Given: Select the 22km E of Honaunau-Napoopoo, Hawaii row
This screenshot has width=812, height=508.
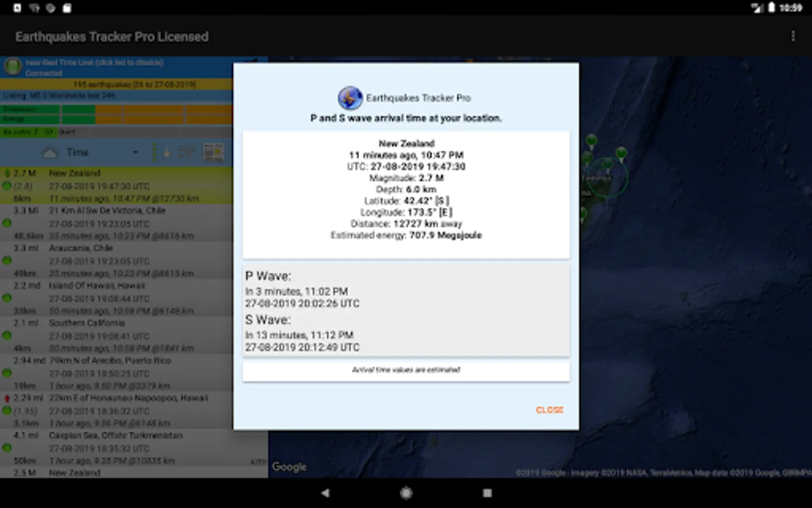Looking at the screenshot, I should pyautogui.click(x=116, y=410).
